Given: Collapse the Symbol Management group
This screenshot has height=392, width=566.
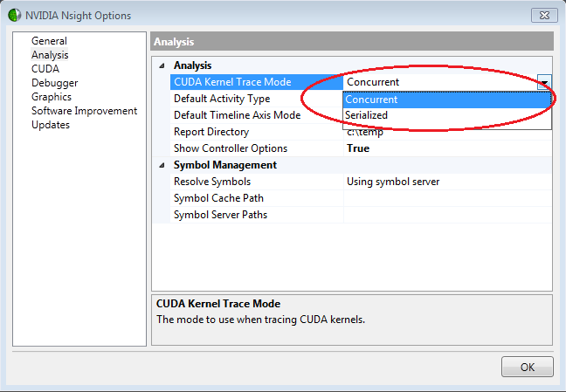Looking at the screenshot, I should pyautogui.click(x=161, y=165).
